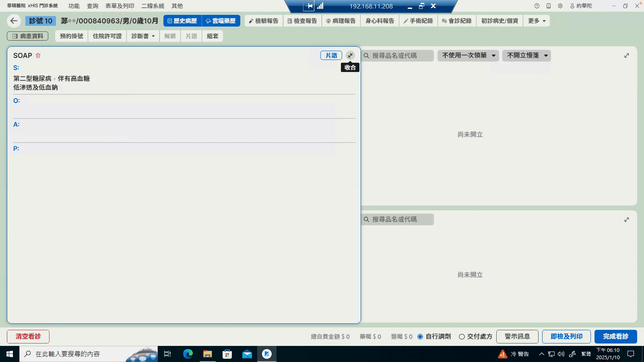Click the 即檢及列印 button

click(x=566, y=337)
